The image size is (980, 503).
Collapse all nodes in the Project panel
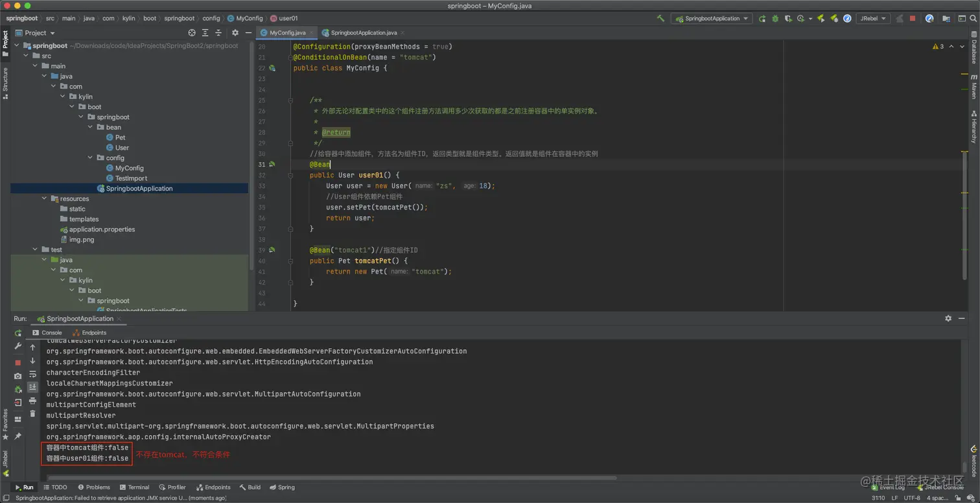(218, 32)
